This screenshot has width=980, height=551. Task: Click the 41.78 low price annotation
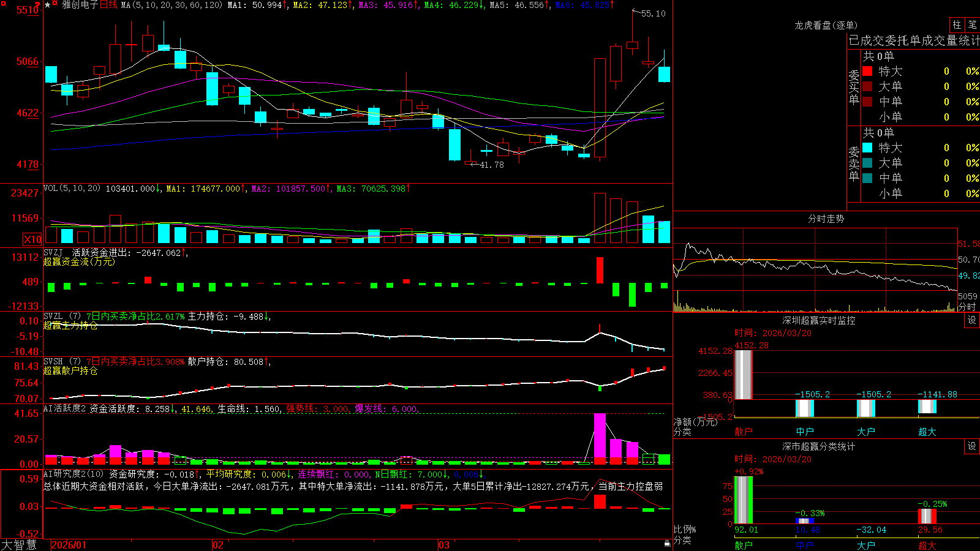(491, 165)
